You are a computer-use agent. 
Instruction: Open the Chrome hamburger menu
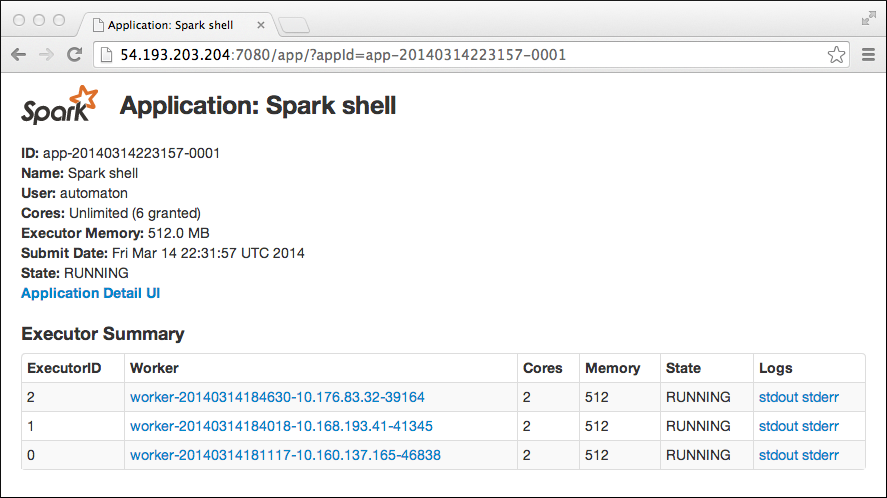pos(868,54)
